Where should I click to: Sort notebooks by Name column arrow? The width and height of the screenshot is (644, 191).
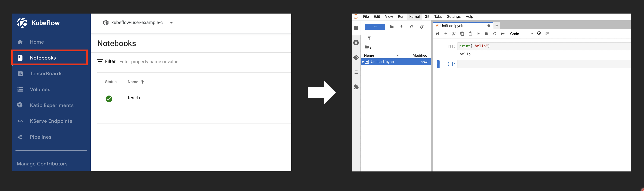[x=142, y=82]
